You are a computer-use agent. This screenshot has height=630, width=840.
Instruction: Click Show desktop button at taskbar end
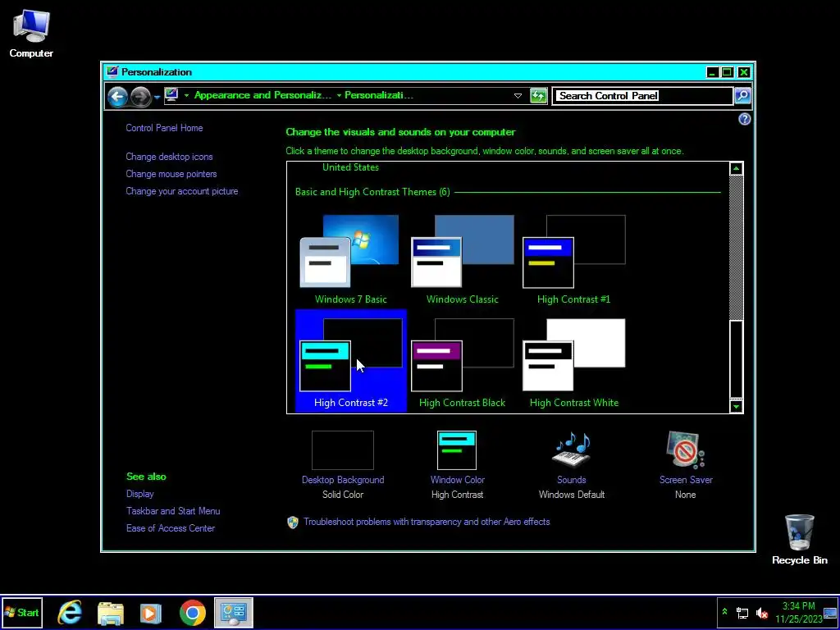click(x=831, y=612)
